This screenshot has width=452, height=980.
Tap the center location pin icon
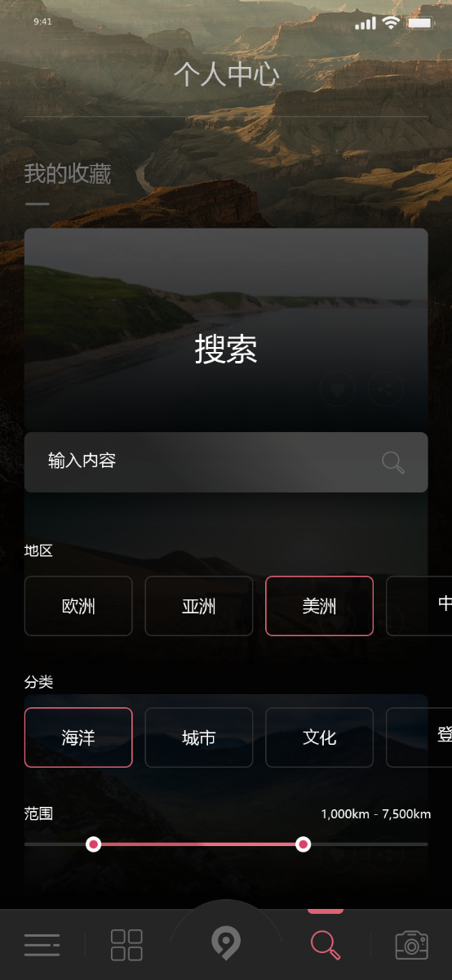point(226,943)
